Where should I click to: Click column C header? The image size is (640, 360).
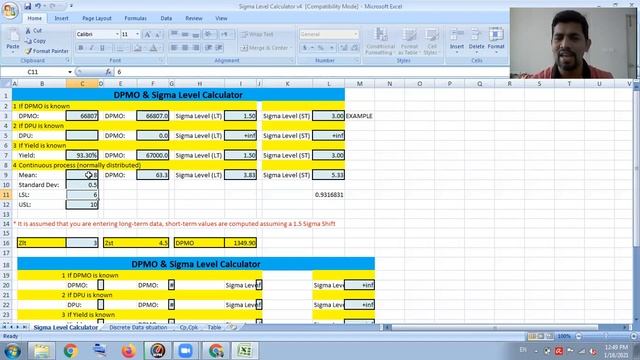[x=82, y=84]
